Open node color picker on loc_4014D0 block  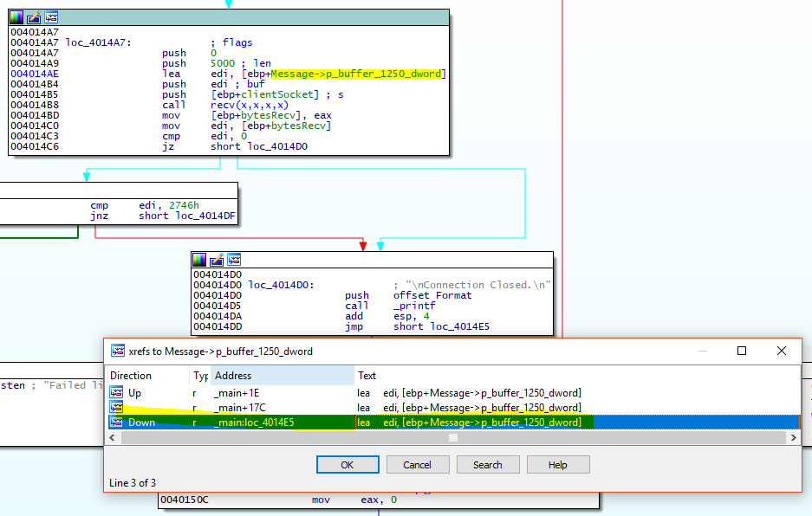(200, 260)
